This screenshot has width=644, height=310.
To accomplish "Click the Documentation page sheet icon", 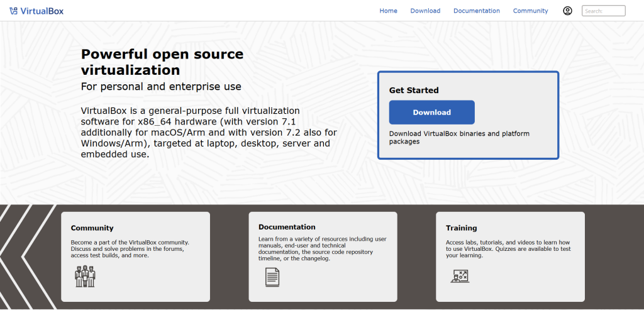I will tap(272, 276).
